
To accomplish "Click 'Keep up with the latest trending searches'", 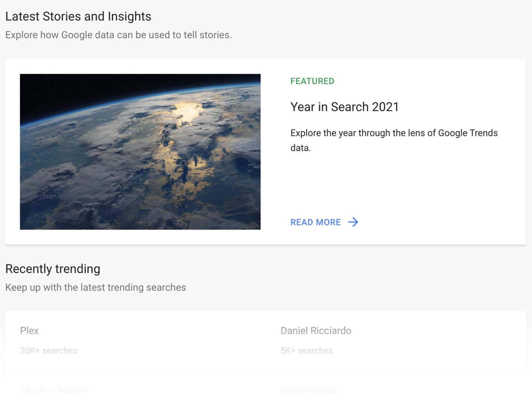I will pyautogui.click(x=96, y=287).
